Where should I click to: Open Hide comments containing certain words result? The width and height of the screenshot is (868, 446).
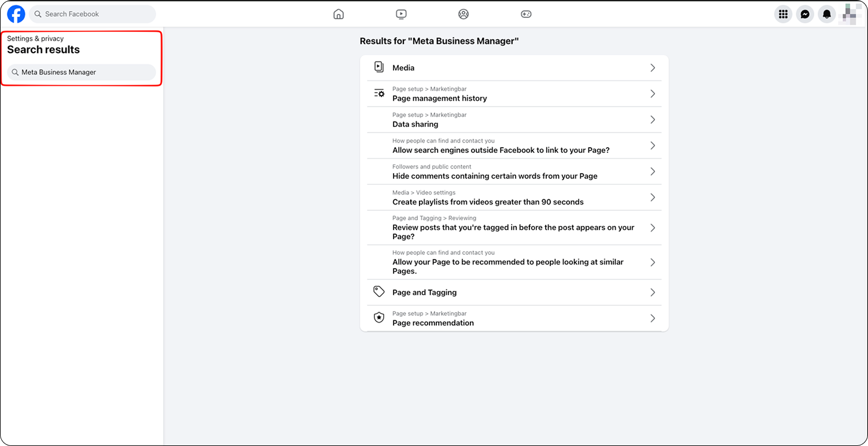pos(514,171)
